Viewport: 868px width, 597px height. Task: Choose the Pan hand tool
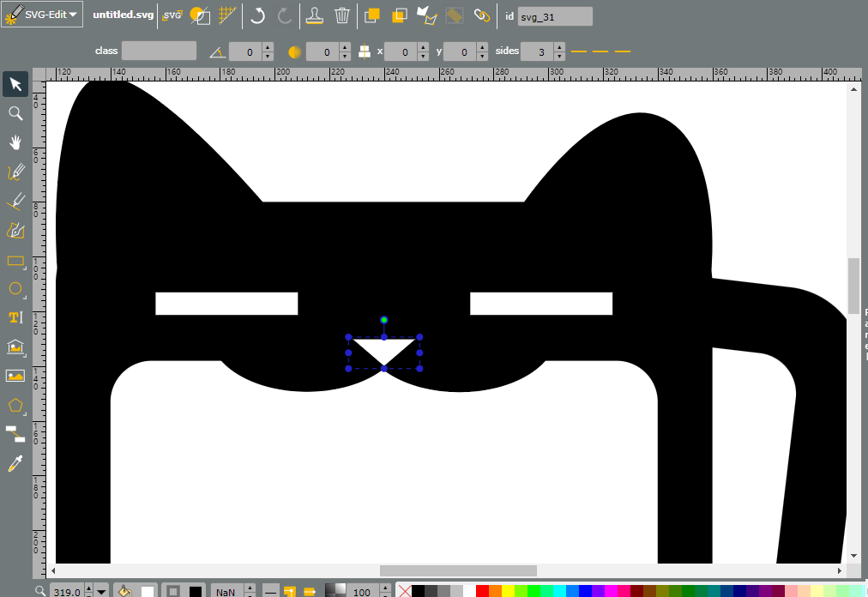(x=15, y=142)
